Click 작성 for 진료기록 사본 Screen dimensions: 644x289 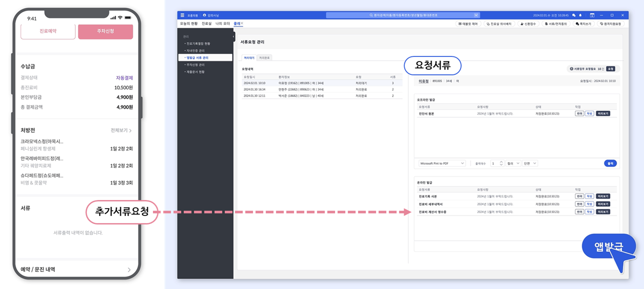pyautogui.click(x=589, y=196)
